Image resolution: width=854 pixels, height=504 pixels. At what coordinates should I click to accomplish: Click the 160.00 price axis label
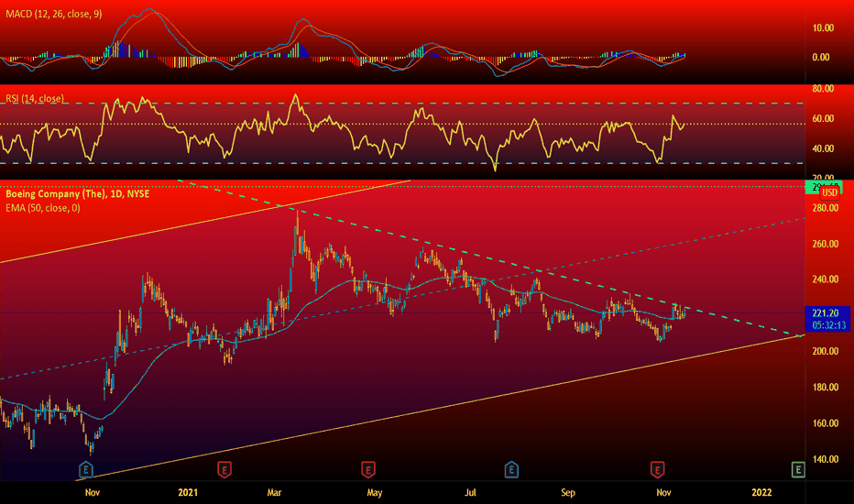point(825,423)
